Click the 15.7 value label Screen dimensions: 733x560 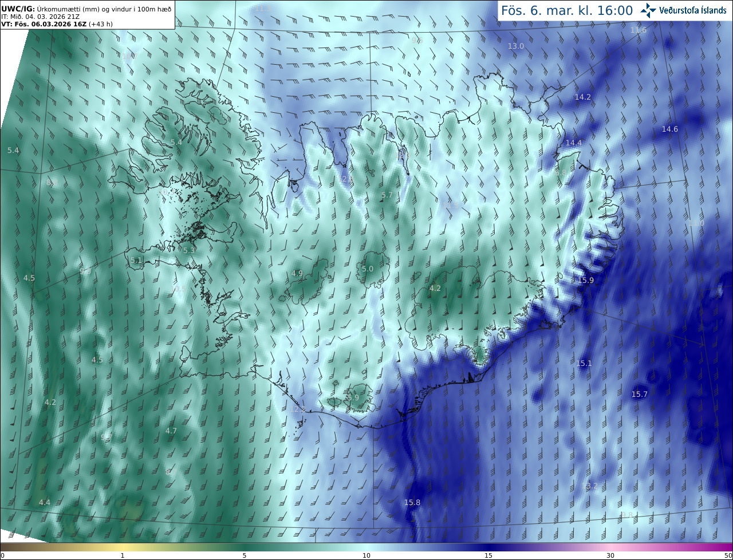640,394
